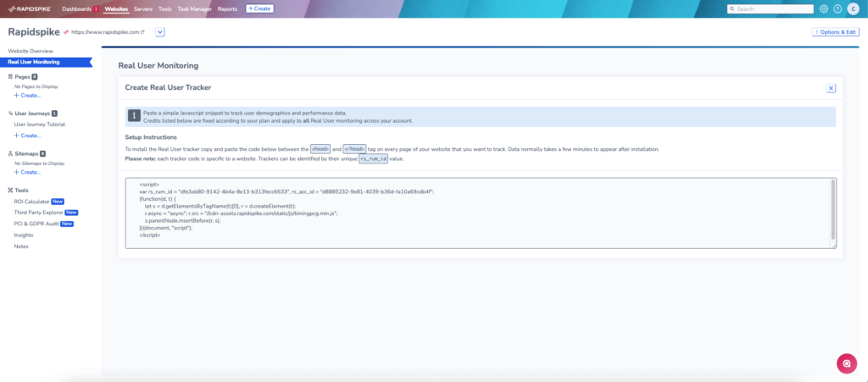The height and width of the screenshot is (382, 868).
Task: Go to Website Overview
Action: pyautogui.click(x=31, y=51)
